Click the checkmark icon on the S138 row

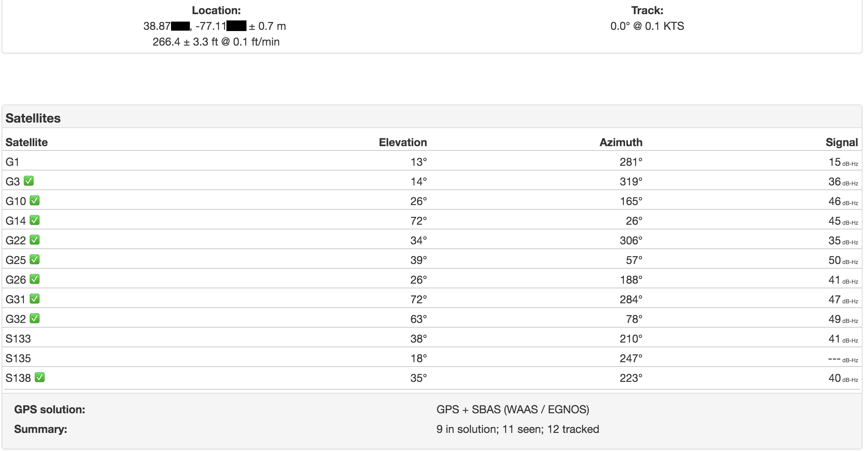[39, 378]
